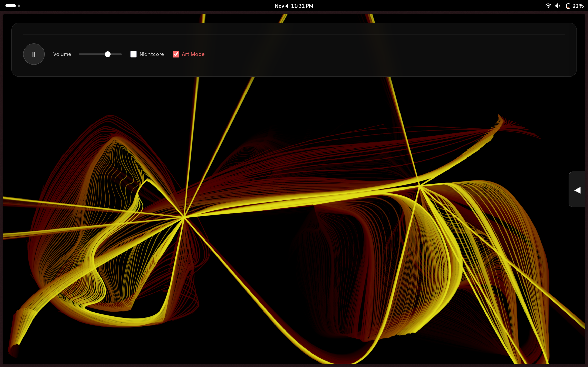Click the speaker icon in top bar

[558, 6]
